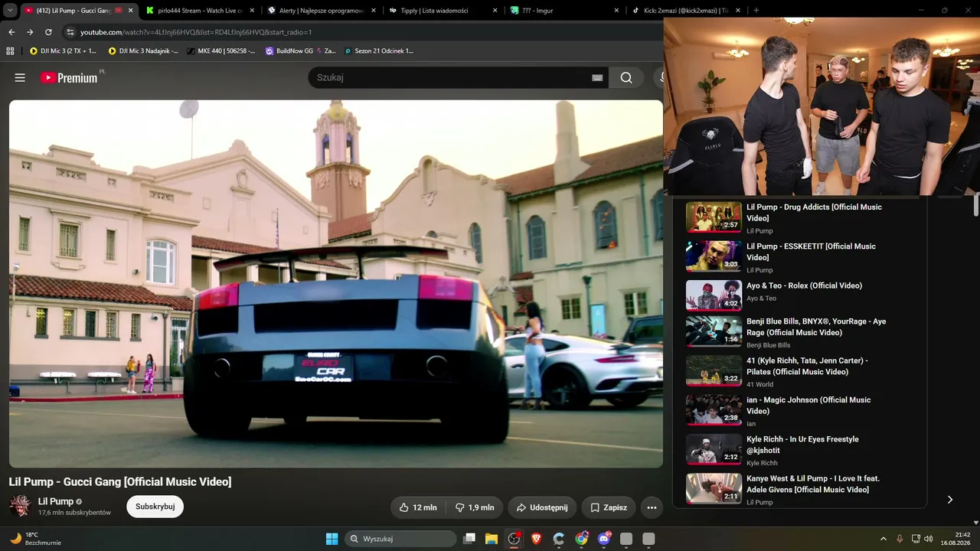Open Discord from taskbar
The image size is (980, 551).
tap(604, 539)
